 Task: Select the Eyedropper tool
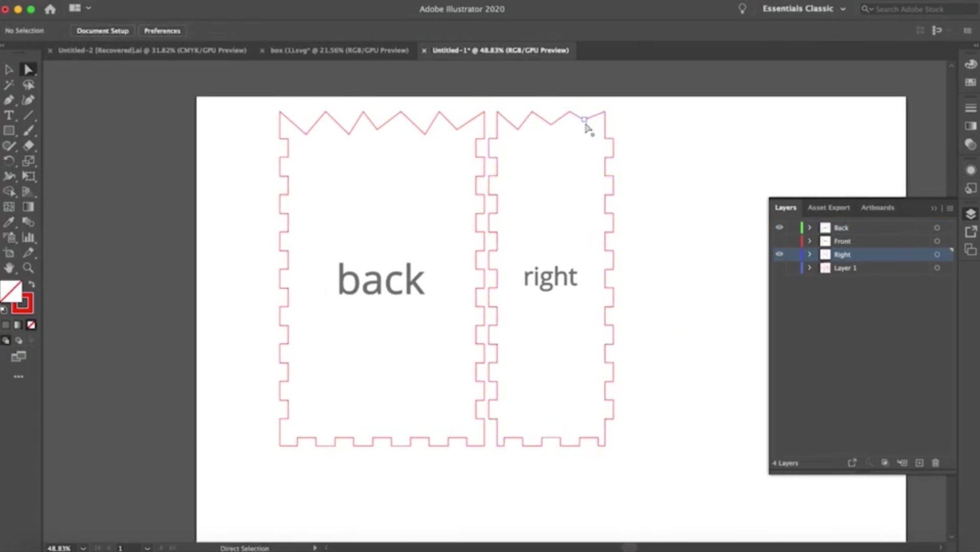pyautogui.click(x=9, y=222)
